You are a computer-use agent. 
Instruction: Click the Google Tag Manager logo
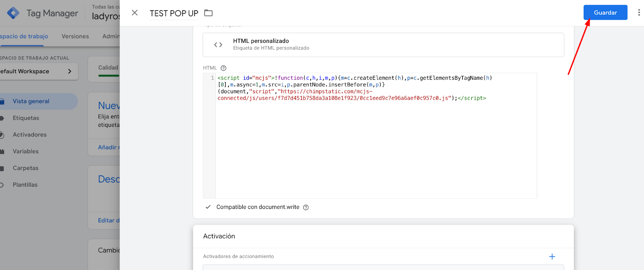pyautogui.click(x=13, y=13)
